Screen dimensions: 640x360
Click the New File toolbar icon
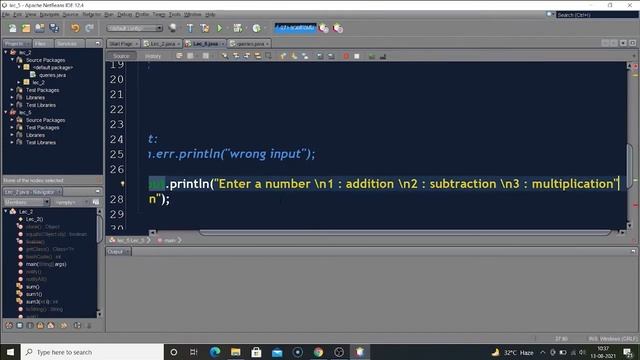(x=13, y=28)
